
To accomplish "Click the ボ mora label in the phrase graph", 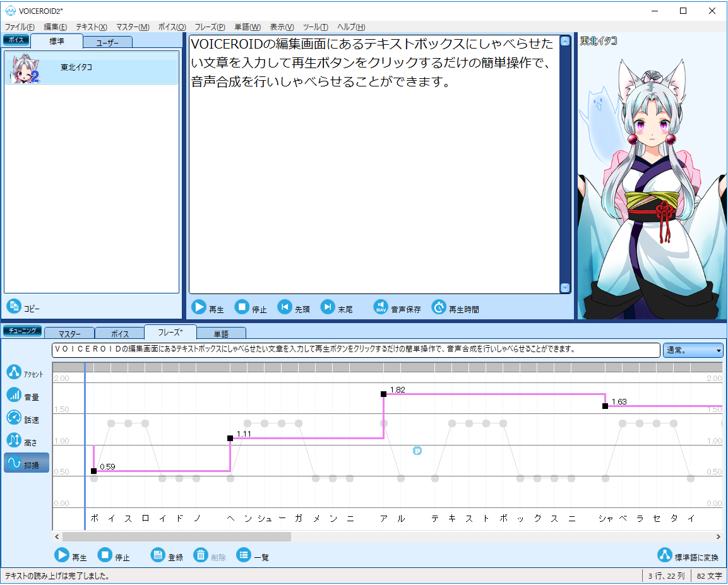I will [94, 518].
